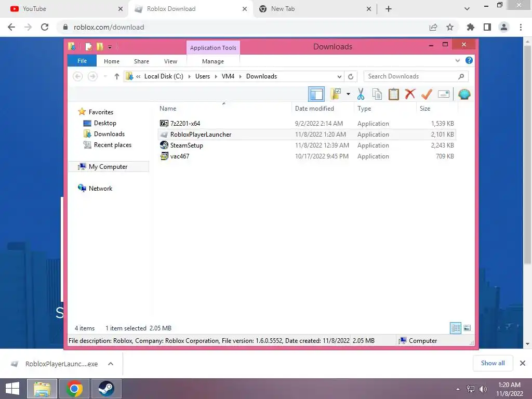Collapse the ribbon using the chevron

tap(457, 61)
